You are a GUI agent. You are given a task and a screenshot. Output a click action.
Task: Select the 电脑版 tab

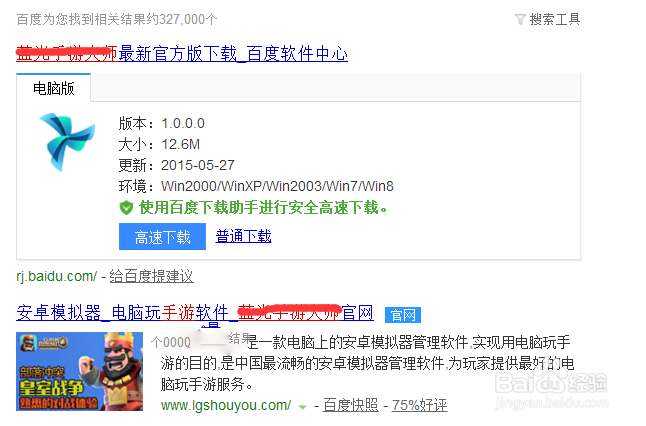(54, 88)
